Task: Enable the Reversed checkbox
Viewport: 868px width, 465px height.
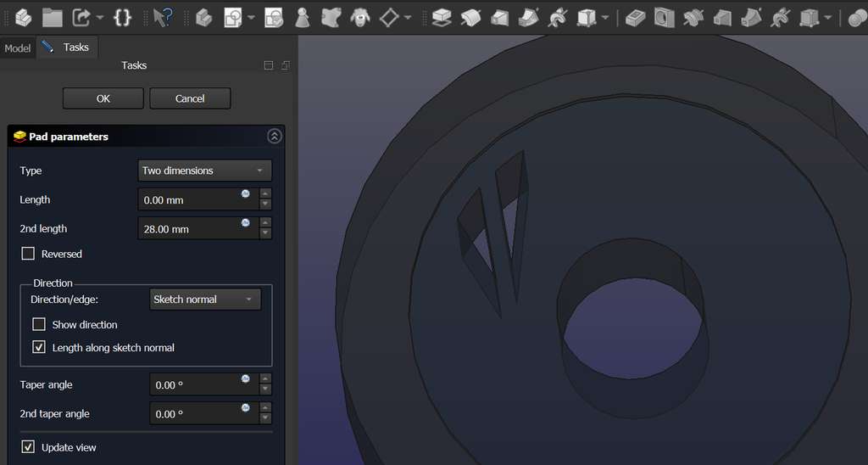Action: click(x=28, y=253)
